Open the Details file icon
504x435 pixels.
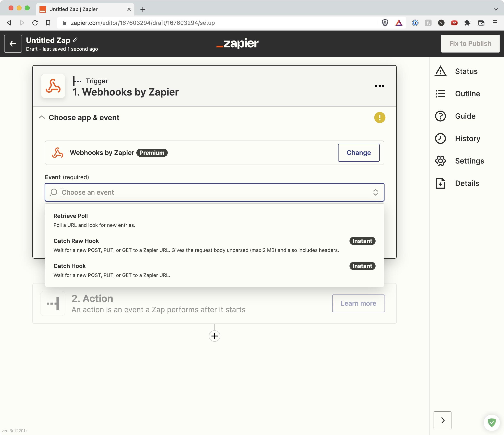[440, 183]
